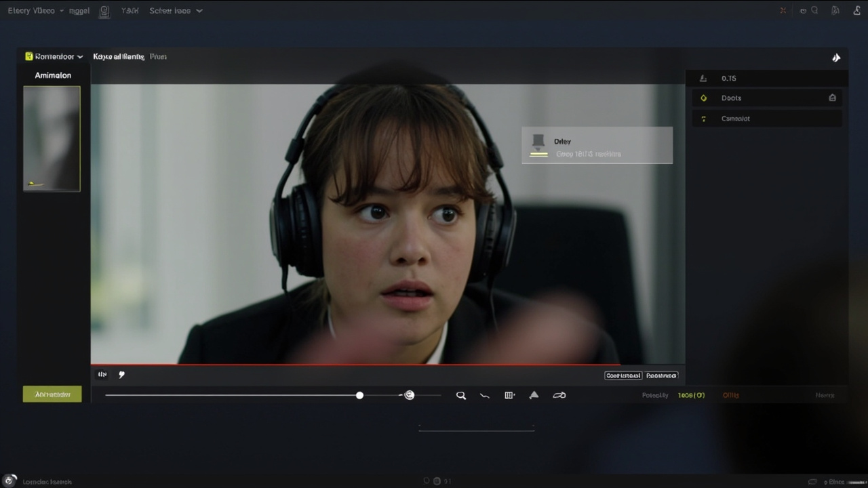Expand the Scteer dropdown in the top bar

click(x=176, y=11)
